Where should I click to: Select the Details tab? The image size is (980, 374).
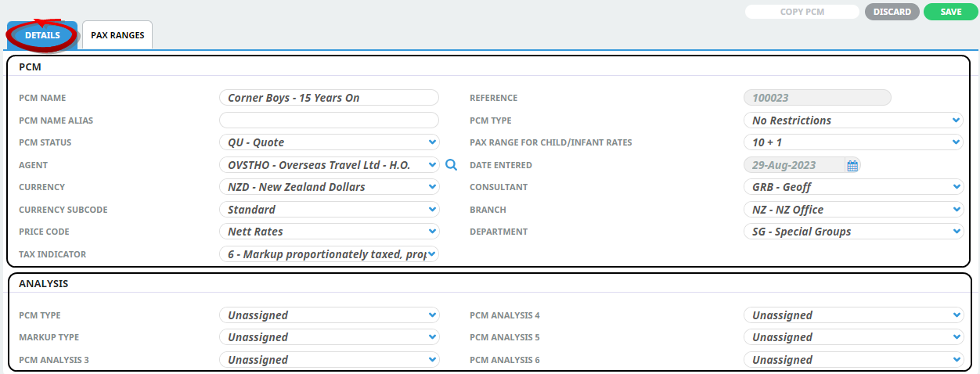(x=42, y=35)
